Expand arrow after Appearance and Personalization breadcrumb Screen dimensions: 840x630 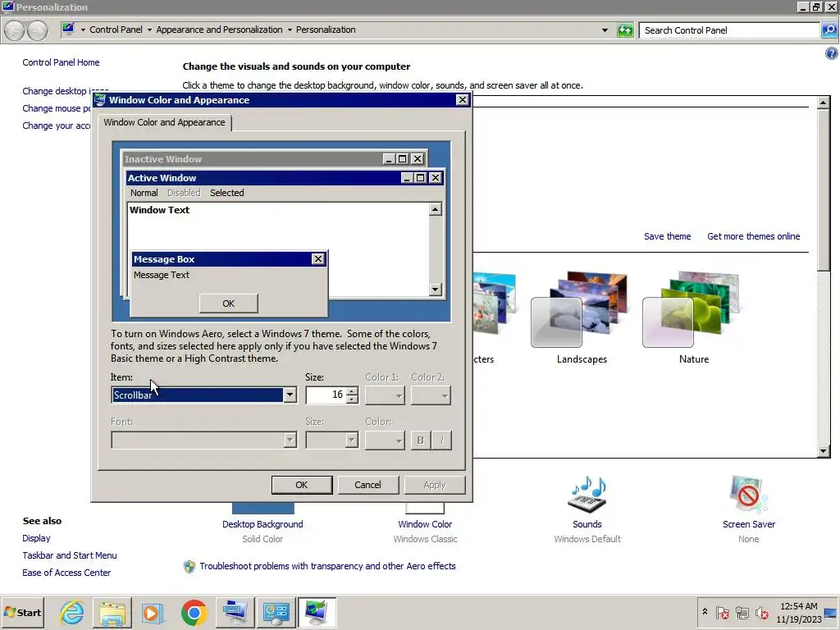coord(290,30)
